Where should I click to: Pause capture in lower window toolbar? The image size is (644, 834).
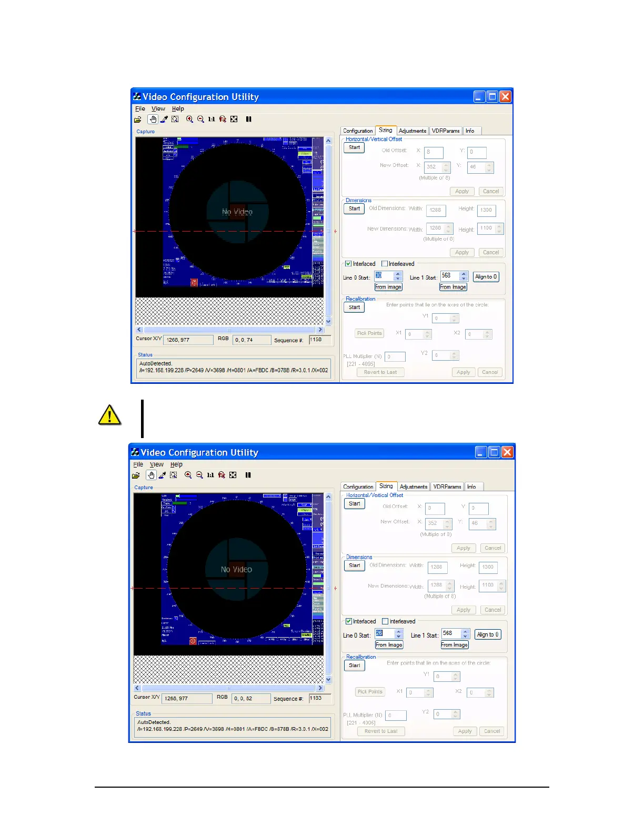point(248,475)
